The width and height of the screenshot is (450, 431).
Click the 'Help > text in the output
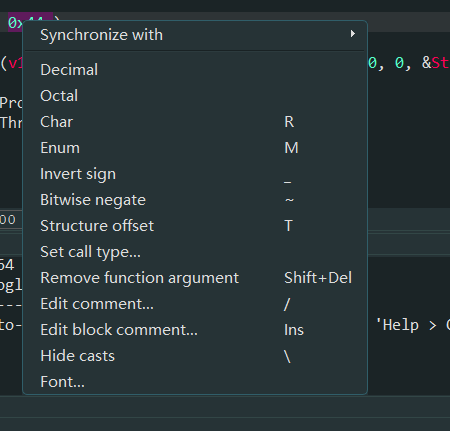pos(406,325)
